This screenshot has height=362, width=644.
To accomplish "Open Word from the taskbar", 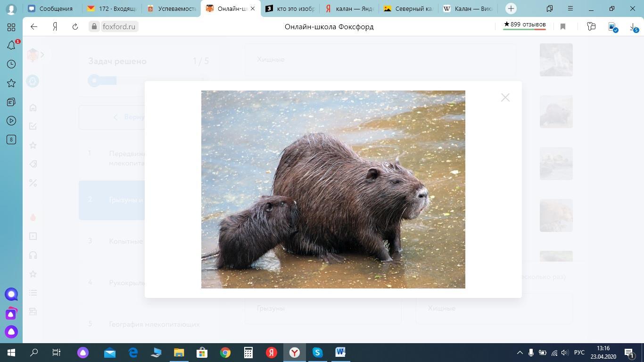I will (340, 353).
